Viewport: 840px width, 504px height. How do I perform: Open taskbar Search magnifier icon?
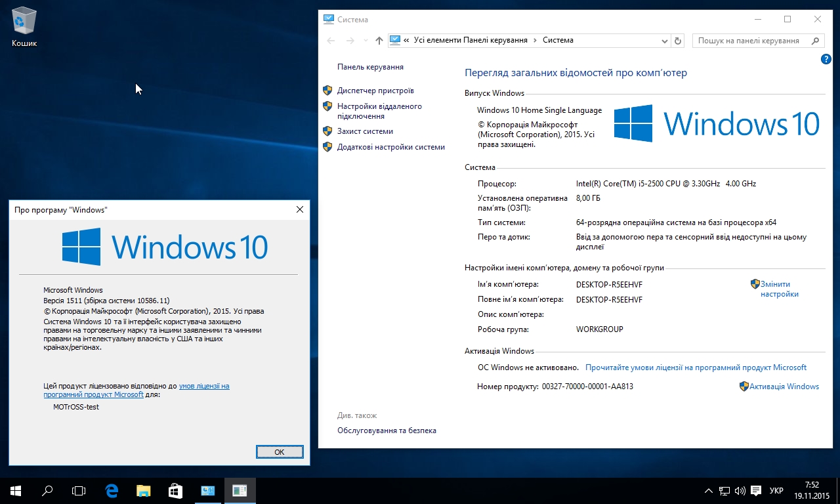click(47, 490)
